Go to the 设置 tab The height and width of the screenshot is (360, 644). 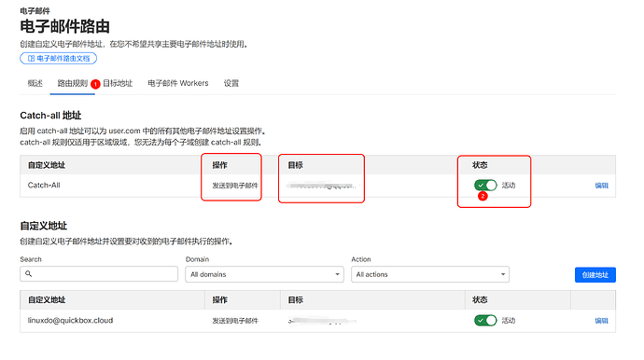click(231, 83)
